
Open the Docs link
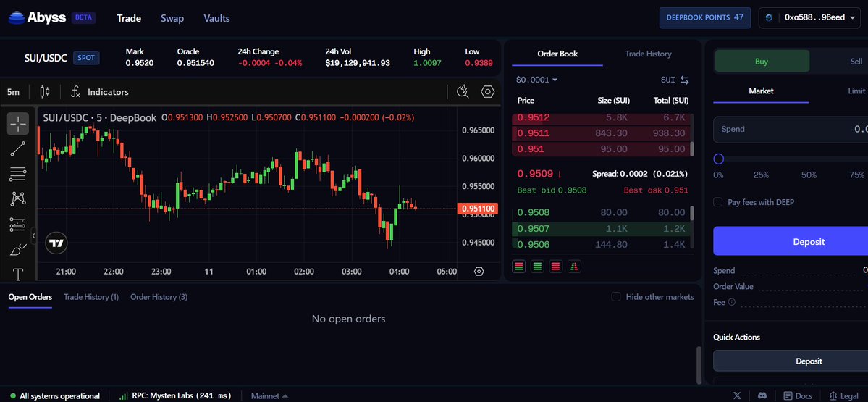[798, 395]
